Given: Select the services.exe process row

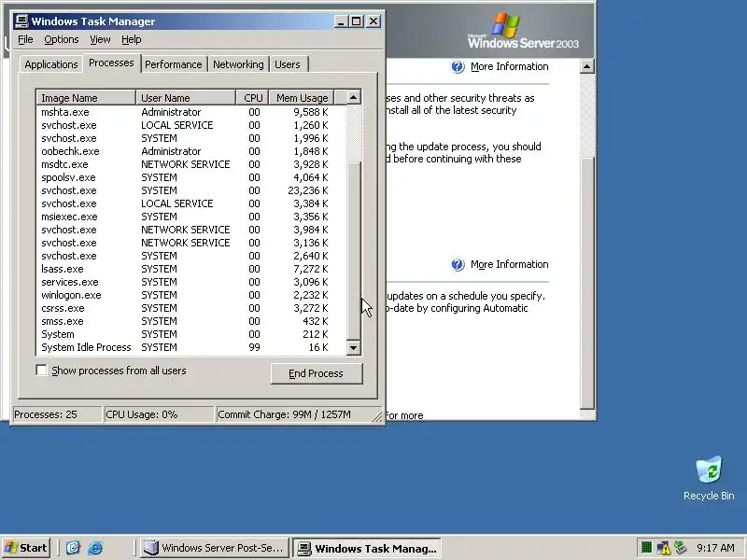Looking at the screenshot, I should point(191,282).
